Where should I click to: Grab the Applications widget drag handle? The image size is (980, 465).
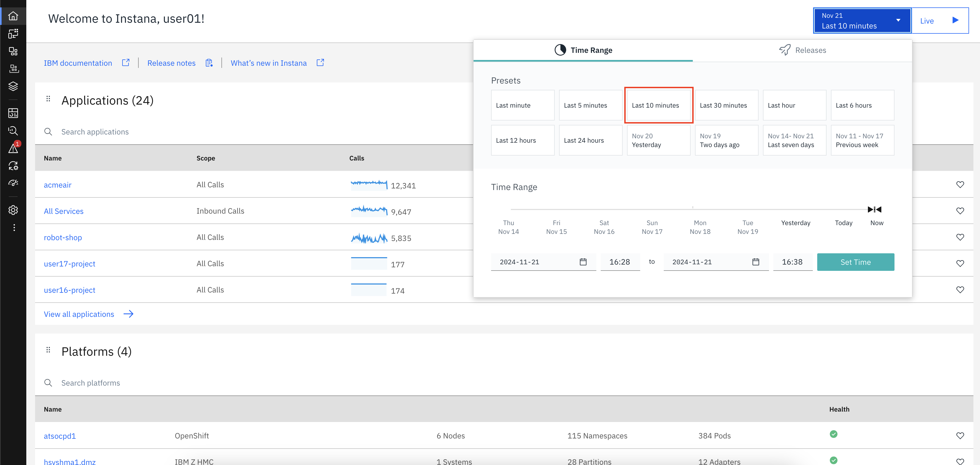pyautogui.click(x=48, y=99)
